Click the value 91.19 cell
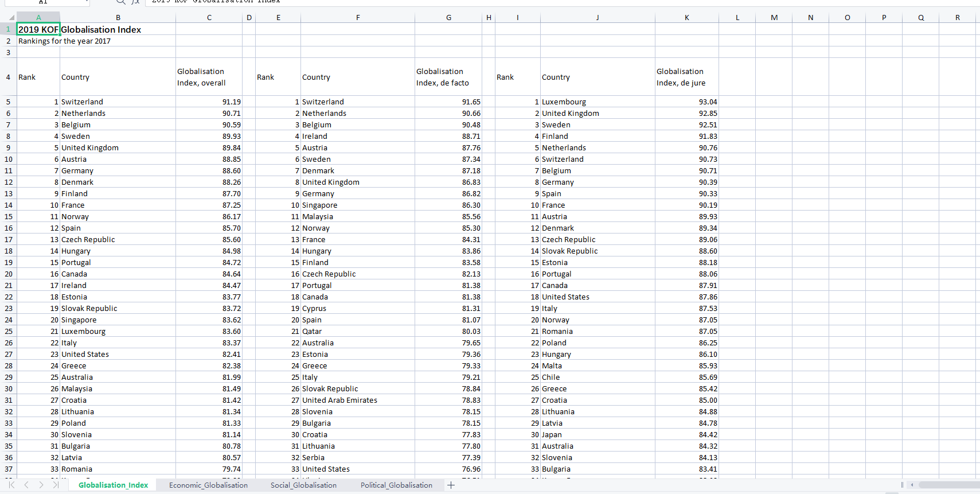The height and width of the screenshot is (494, 980). tap(209, 102)
